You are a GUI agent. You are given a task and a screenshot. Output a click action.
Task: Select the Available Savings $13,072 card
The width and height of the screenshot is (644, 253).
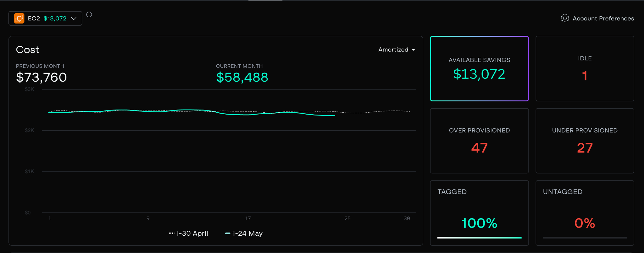479,69
